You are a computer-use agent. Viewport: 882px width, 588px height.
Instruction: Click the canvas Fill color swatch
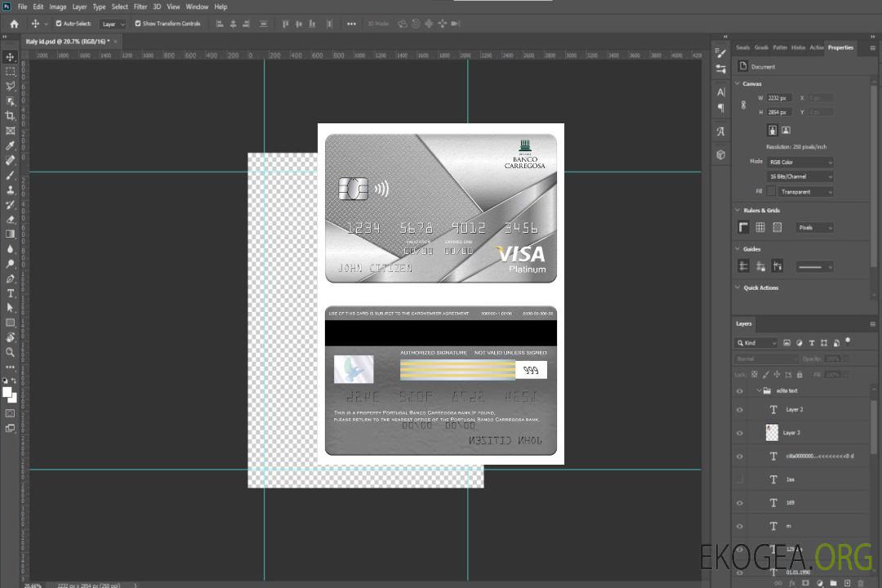point(771,192)
